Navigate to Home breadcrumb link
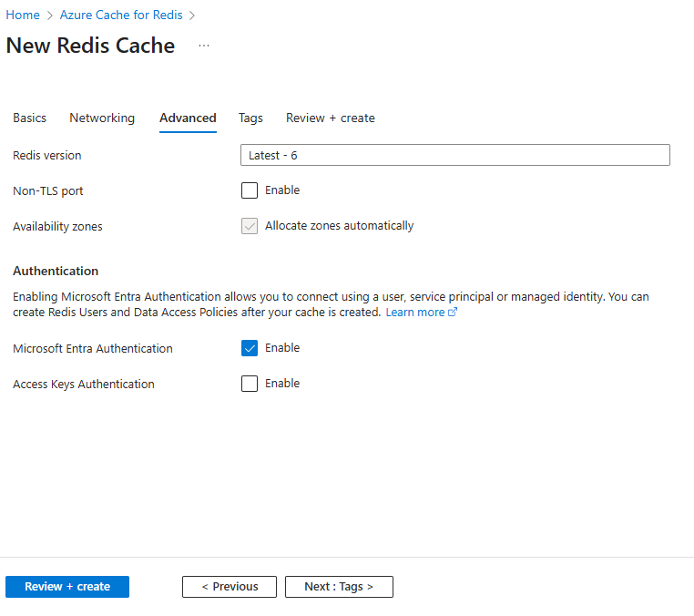This screenshot has height=616, width=694. 23,15
